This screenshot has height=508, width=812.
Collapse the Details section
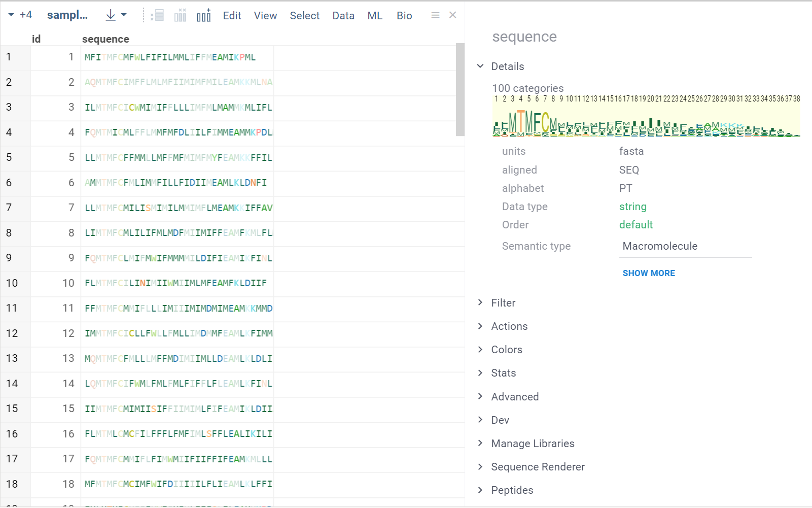pos(480,66)
